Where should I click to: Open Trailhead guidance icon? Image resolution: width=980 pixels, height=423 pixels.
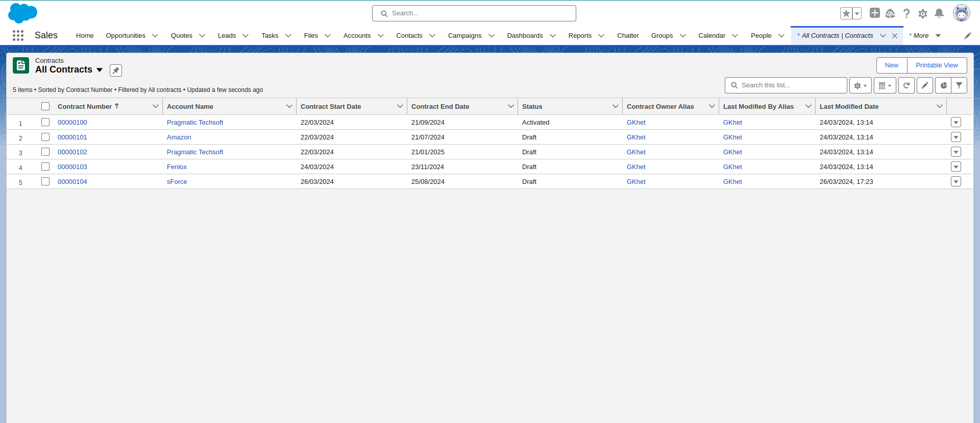point(890,13)
